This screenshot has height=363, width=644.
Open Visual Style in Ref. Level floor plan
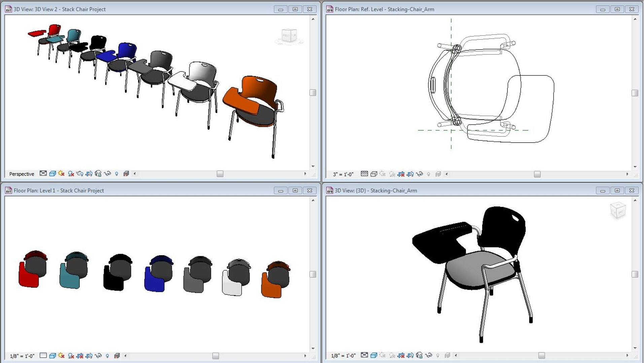374,174
